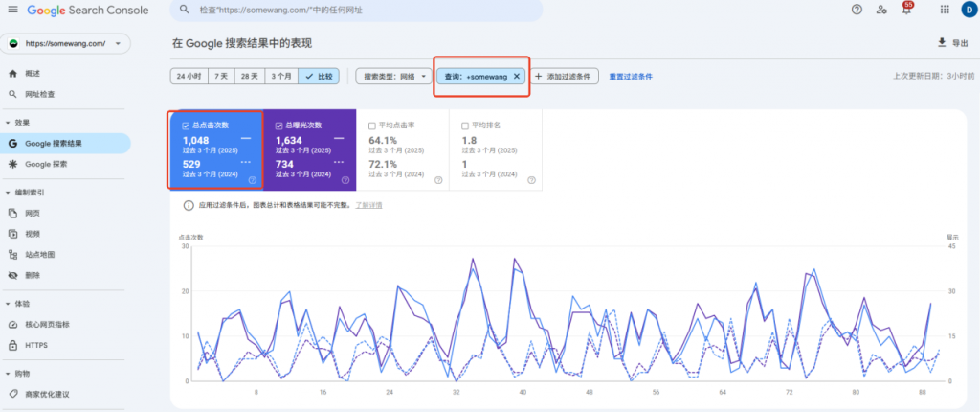This screenshot has height=412, width=980.
Task: Click the 1,048 total clicks value
Action: [x=195, y=140]
